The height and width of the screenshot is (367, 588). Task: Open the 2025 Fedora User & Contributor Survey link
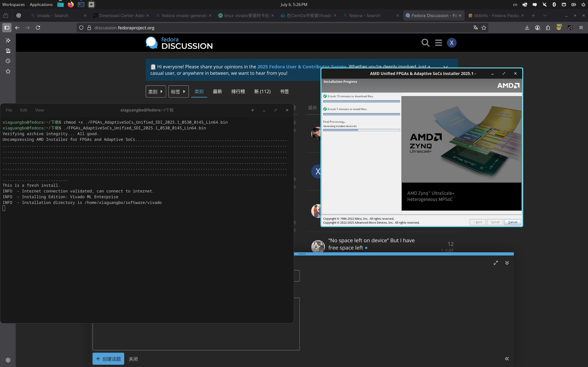coord(302,67)
